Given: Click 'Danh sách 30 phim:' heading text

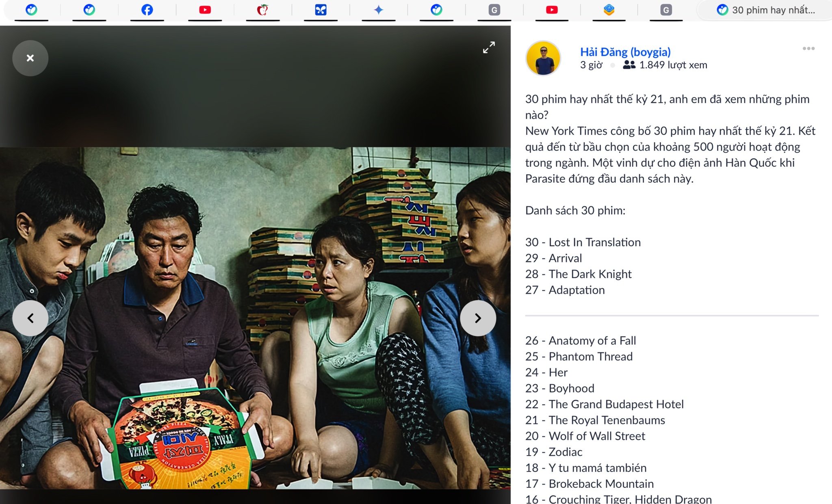Looking at the screenshot, I should tap(575, 210).
